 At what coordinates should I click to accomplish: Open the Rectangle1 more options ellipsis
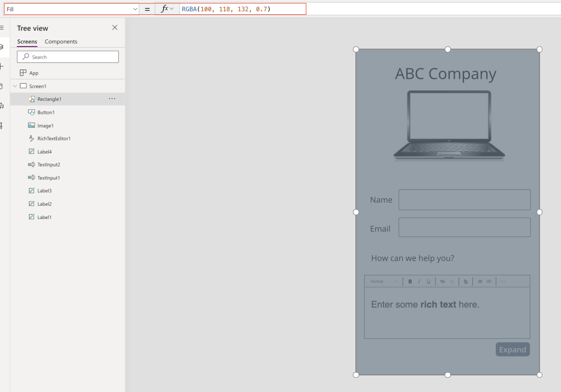pyautogui.click(x=112, y=99)
